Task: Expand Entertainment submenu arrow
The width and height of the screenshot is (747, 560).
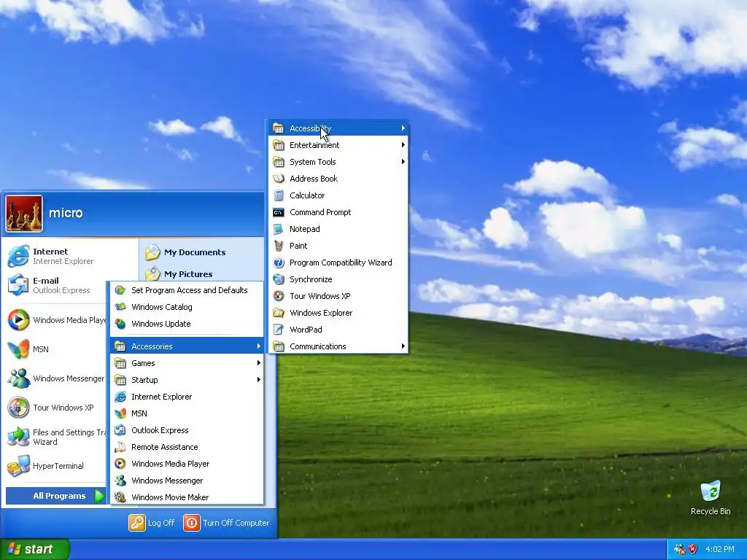Action: [x=403, y=145]
